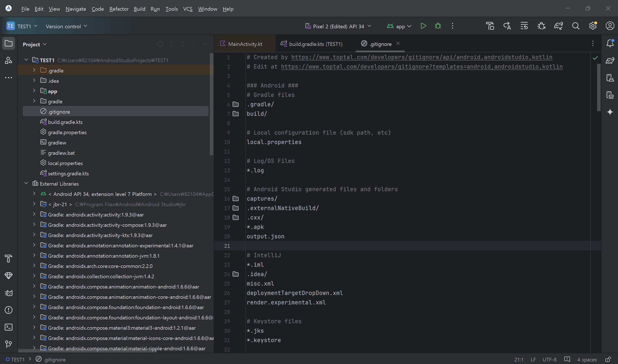The height and width of the screenshot is (364, 618).
Task: Click the Debug app bug icon
Action: pyautogui.click(x=438, y=26)
